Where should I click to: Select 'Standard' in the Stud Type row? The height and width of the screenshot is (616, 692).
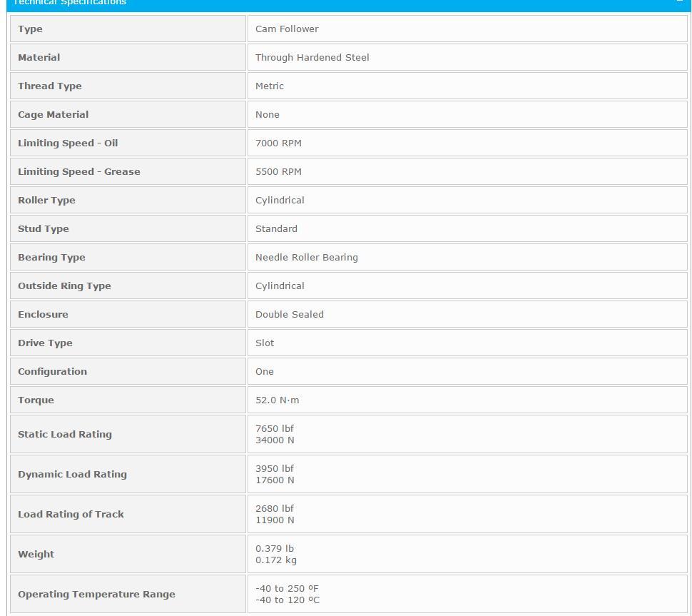pyautogui.click(x=276, y=228)
